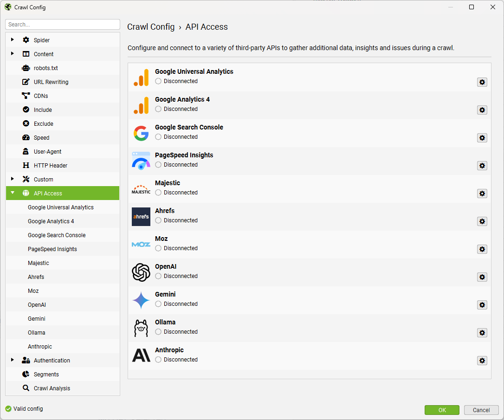Click the Ahrefs logo
This screenshot has width=504, height=420.
[x=141, y=217]
